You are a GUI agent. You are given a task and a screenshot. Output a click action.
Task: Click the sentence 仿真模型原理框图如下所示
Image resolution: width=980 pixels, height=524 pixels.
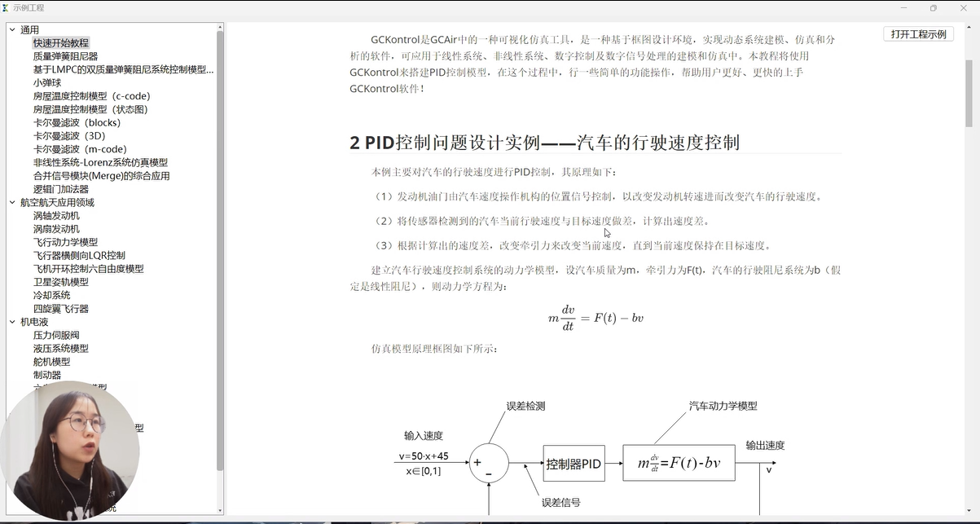434,349
